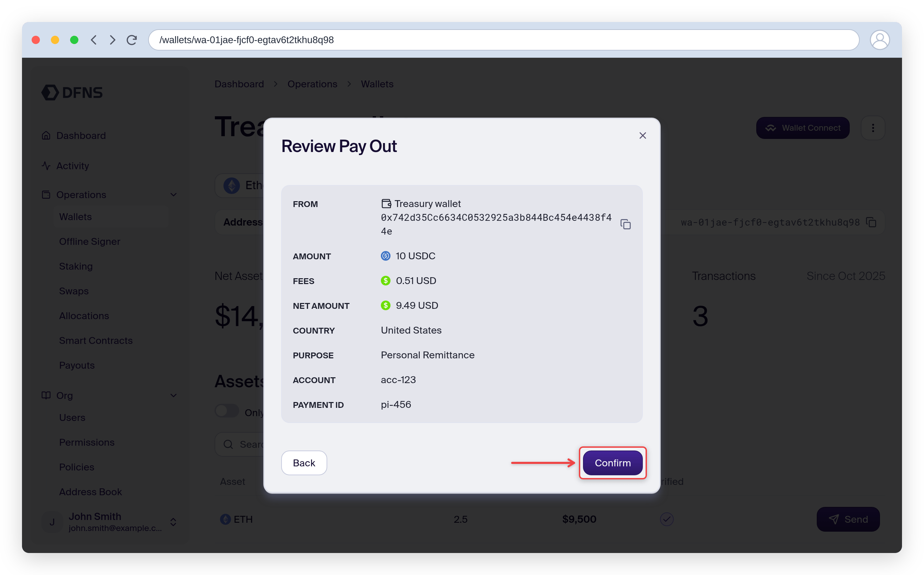This screenshot has height=575, width=924.
Task: Open the DFNS logo home
Action: 72,93
